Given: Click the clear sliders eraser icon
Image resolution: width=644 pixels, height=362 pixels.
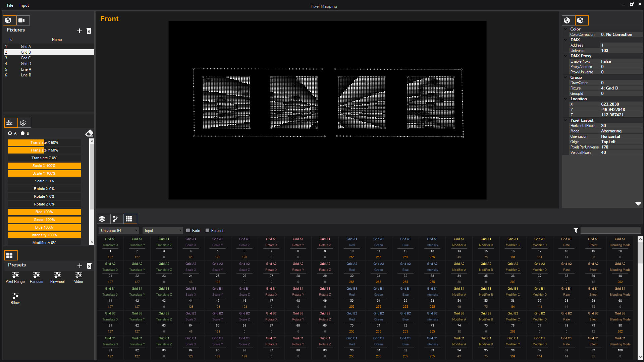Looking at the screenshot, I should click(89, 133).
